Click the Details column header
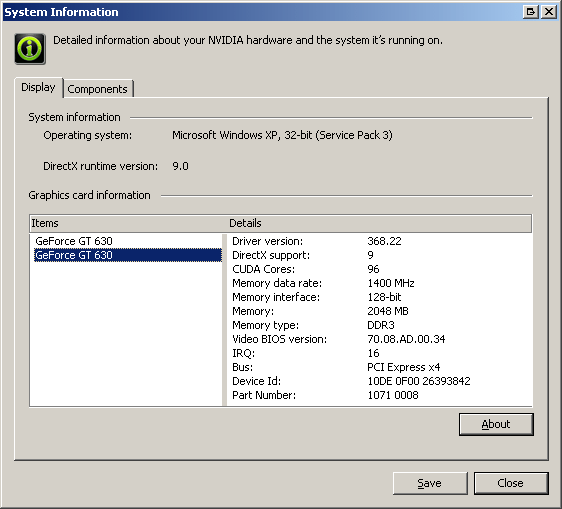 379,223
